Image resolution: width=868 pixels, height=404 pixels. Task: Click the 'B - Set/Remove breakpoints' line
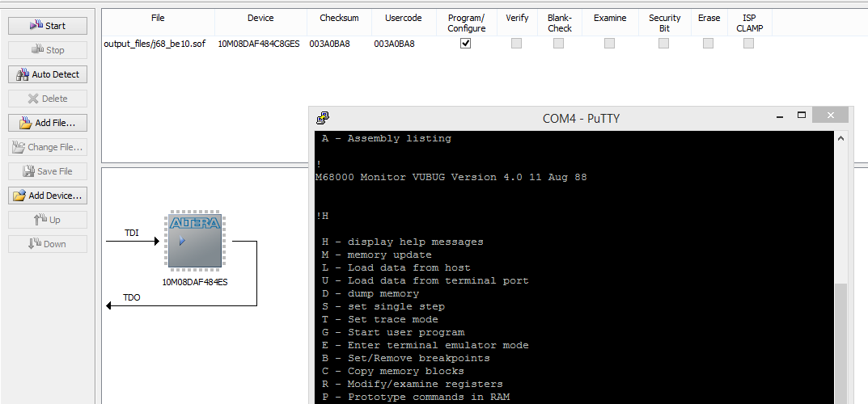406,358
